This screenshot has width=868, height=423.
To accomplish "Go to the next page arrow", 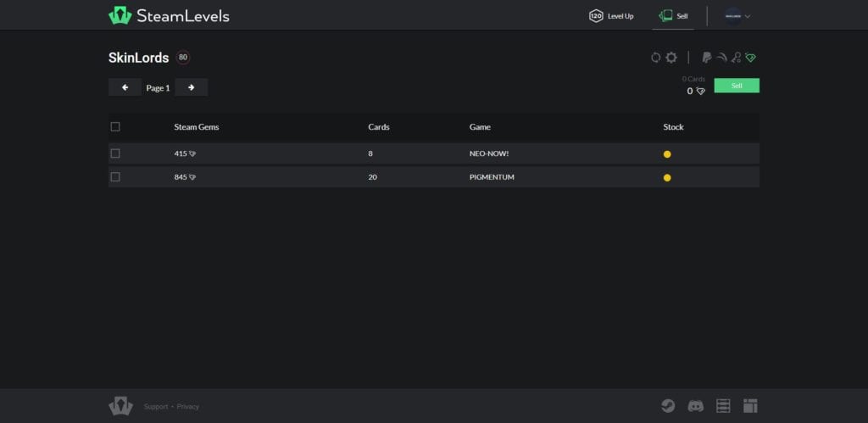I will click(192, 87).
